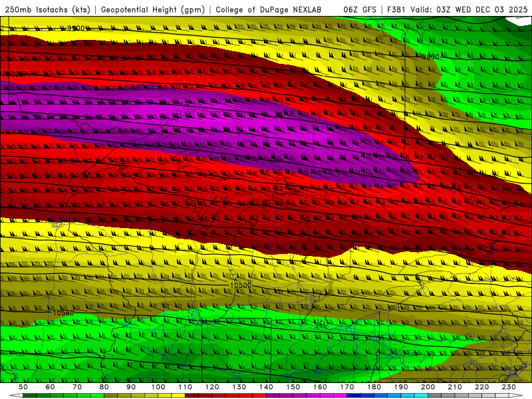532x399 pixels.
Task: Click the "F381" forecast hour label
Action: [x=396, y=10]
